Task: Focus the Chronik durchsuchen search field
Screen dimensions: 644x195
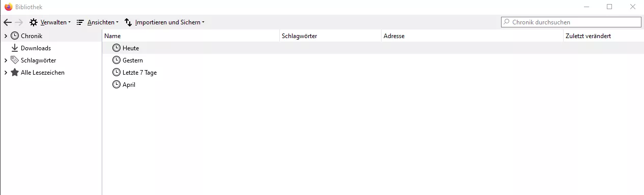Action: point(571,22)
